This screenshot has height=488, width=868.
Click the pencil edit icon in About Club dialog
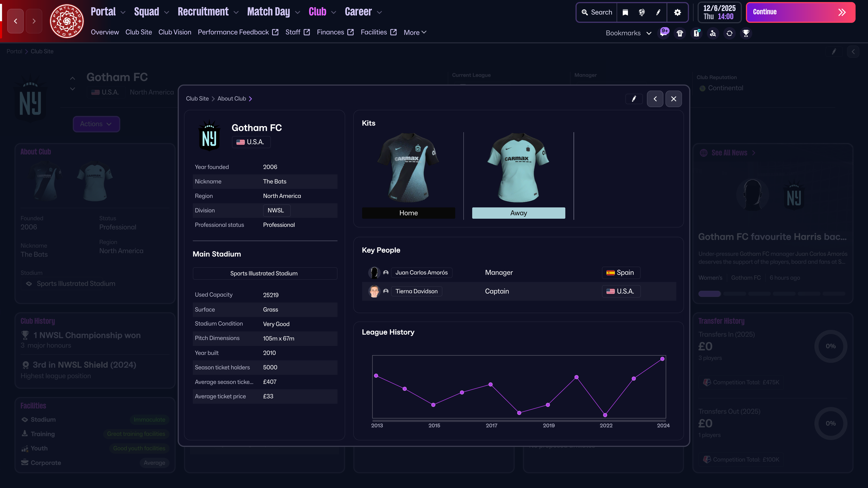[634, 99]
